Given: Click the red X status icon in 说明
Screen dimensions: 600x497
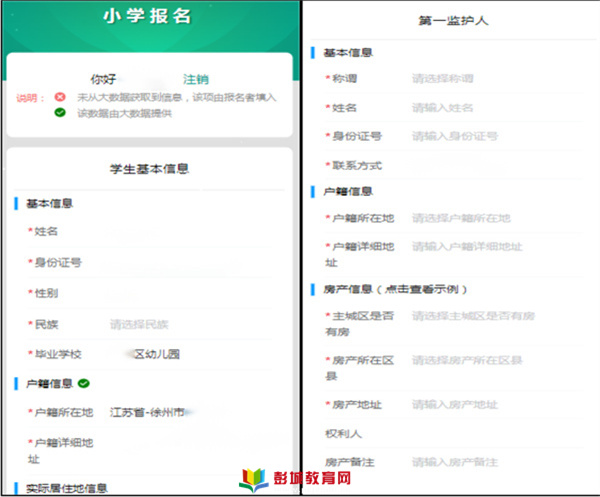Looking at the screenshot, I should [x=60, y=97].
